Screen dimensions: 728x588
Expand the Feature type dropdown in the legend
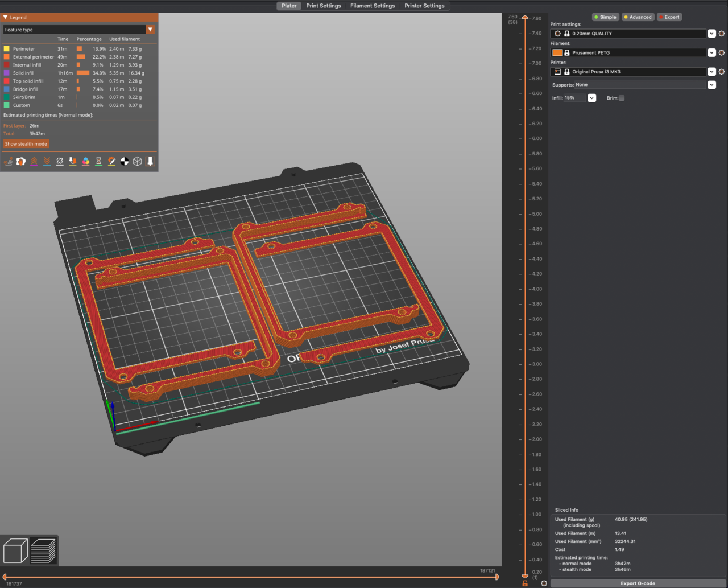(x=150, y=29)
